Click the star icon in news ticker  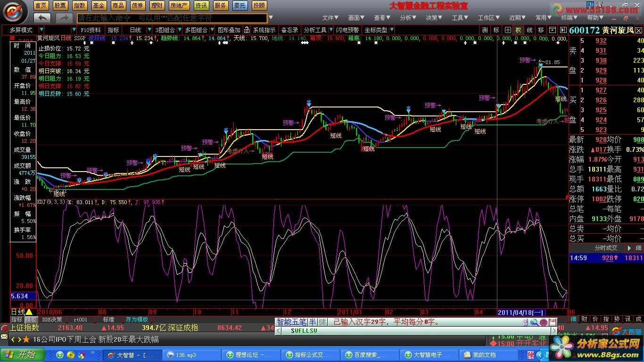coord(26,339)
